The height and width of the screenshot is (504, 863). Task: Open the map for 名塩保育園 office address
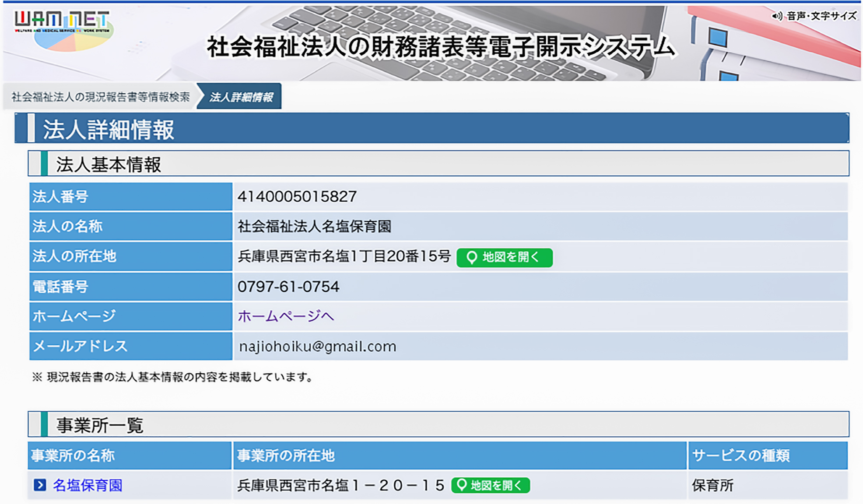coord(491,485)
